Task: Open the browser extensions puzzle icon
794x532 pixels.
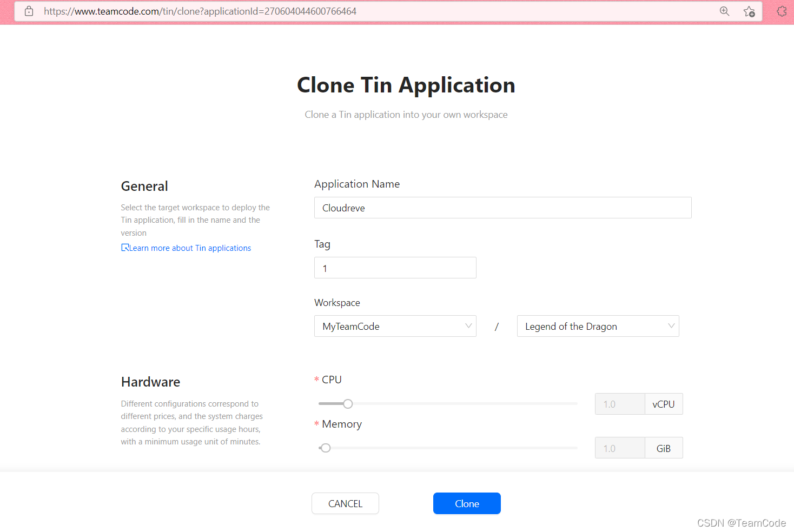Action: (x=782, y=11)
